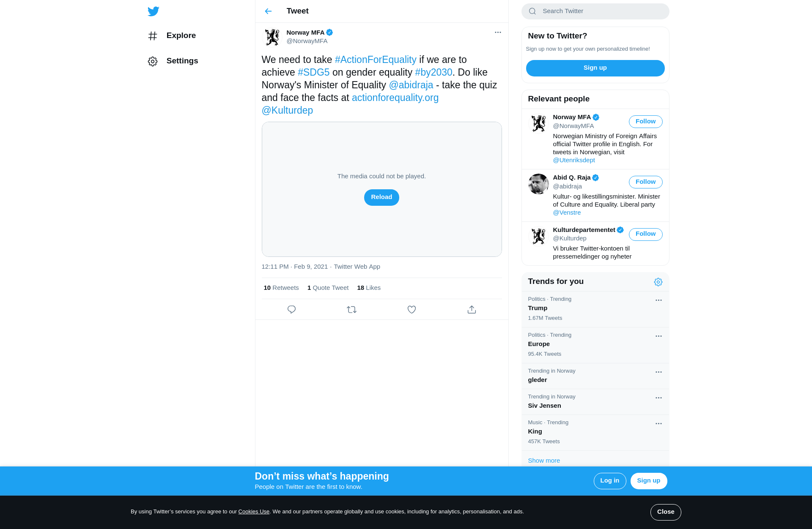Close the cookies notice banner
Image resolution: width=812 pixels, height=529 pixels.
click(666, 512)
